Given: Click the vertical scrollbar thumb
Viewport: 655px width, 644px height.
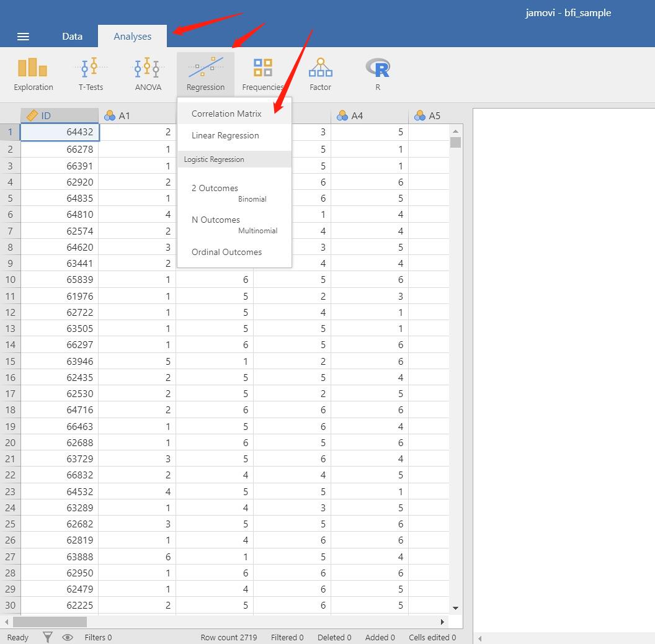Looking at the screenshot, I should (x=455, y=143).
